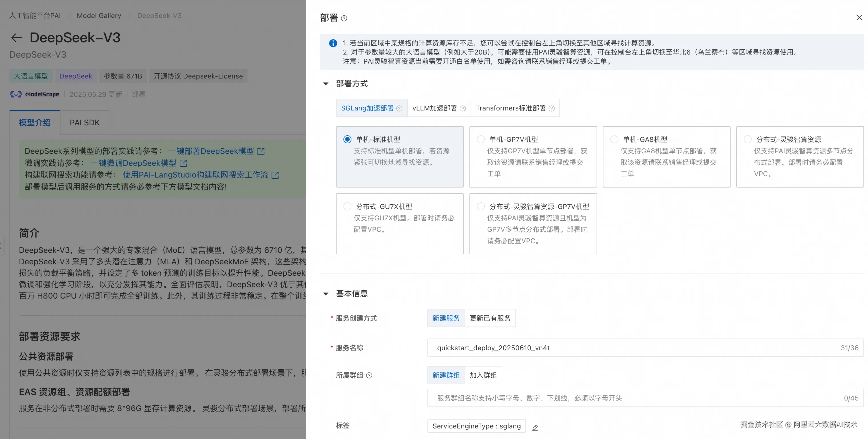Choose the 分布式-GU7X机型 radio option
Viewport: 868px width, 439px height.
pos(347,206)
